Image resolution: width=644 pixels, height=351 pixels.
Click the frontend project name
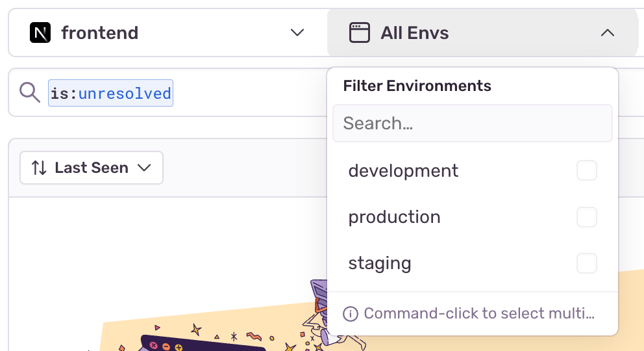click(100, 33)
